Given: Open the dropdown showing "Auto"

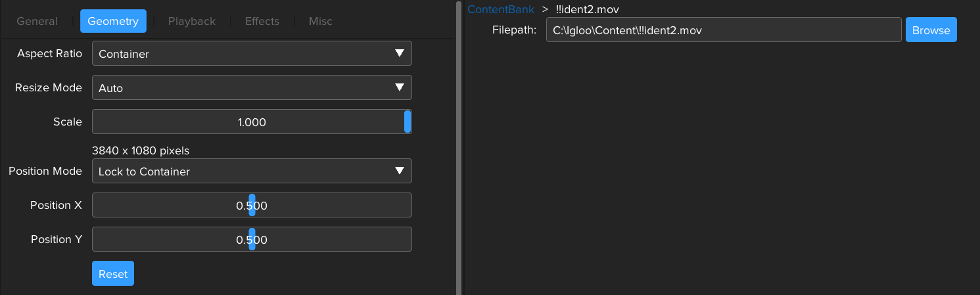Looking at the screenshot, I should (252, 88).
